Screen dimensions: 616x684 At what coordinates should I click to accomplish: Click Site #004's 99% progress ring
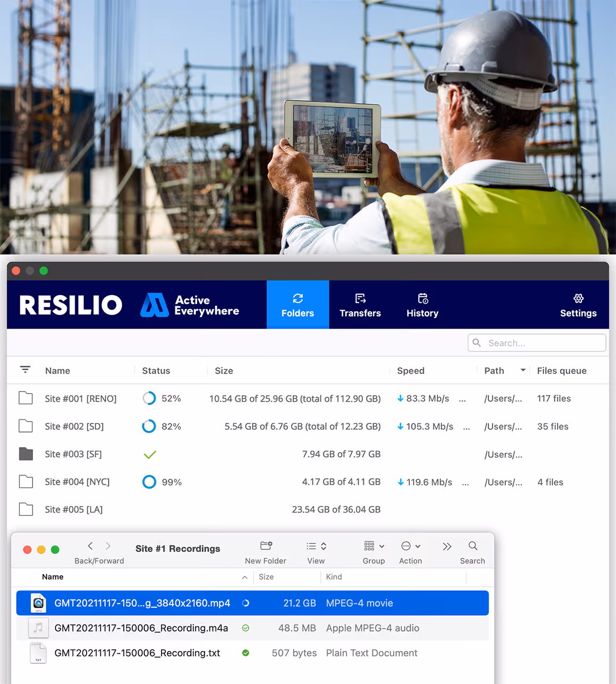click(149, 482)
